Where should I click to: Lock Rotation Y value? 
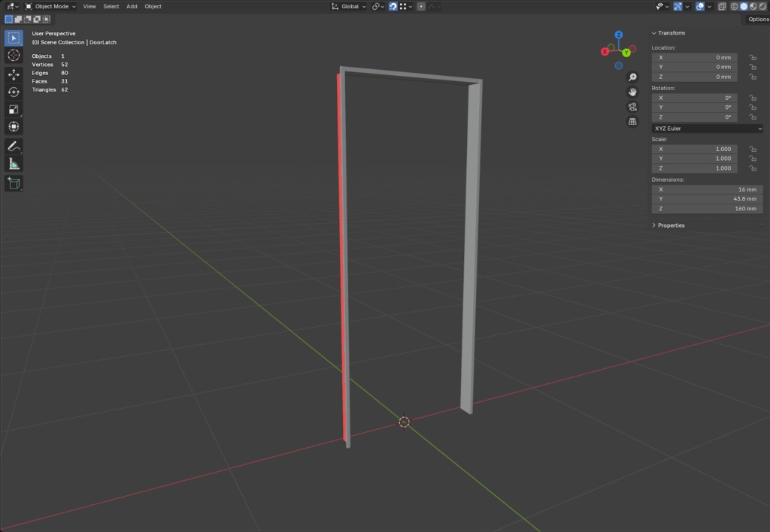752,107
